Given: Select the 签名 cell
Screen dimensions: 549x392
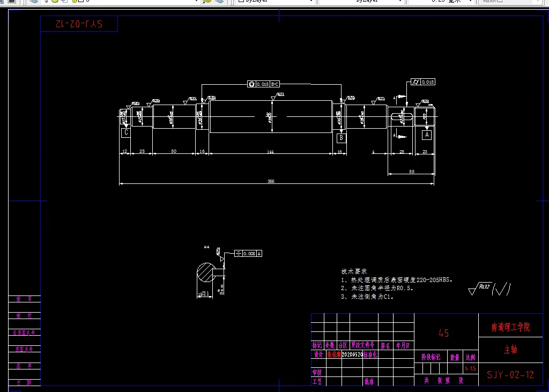Looking at the screenshot, I should (x=385, y=345).
